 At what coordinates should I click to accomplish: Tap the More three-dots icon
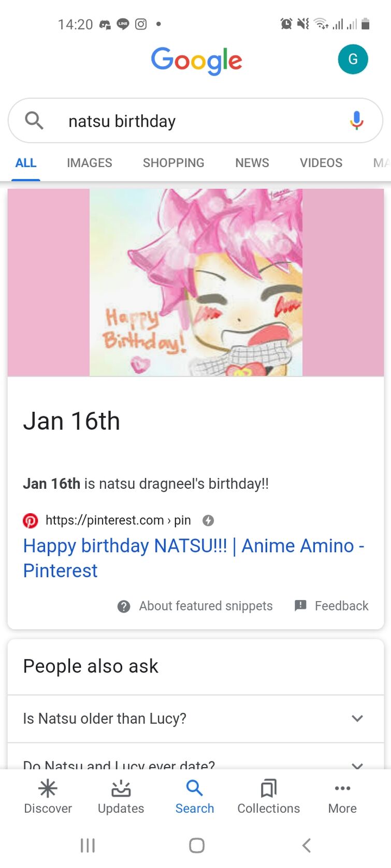342,788
